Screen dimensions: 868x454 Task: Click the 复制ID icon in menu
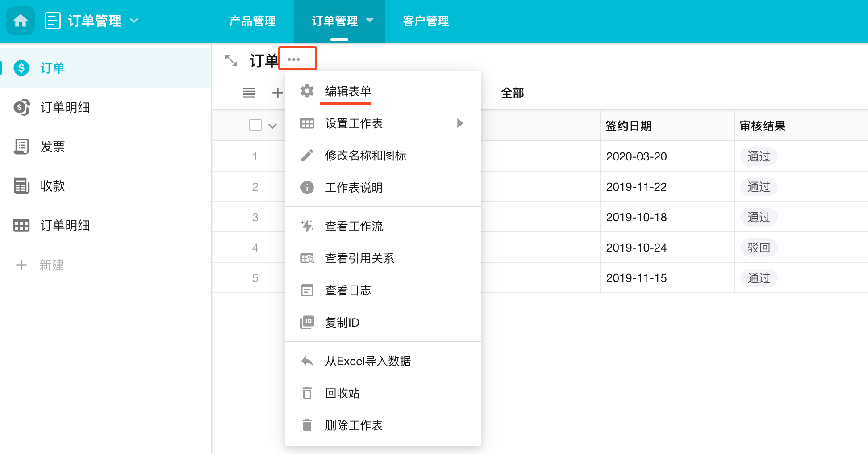pyautogui.click(x=307, y=322)
